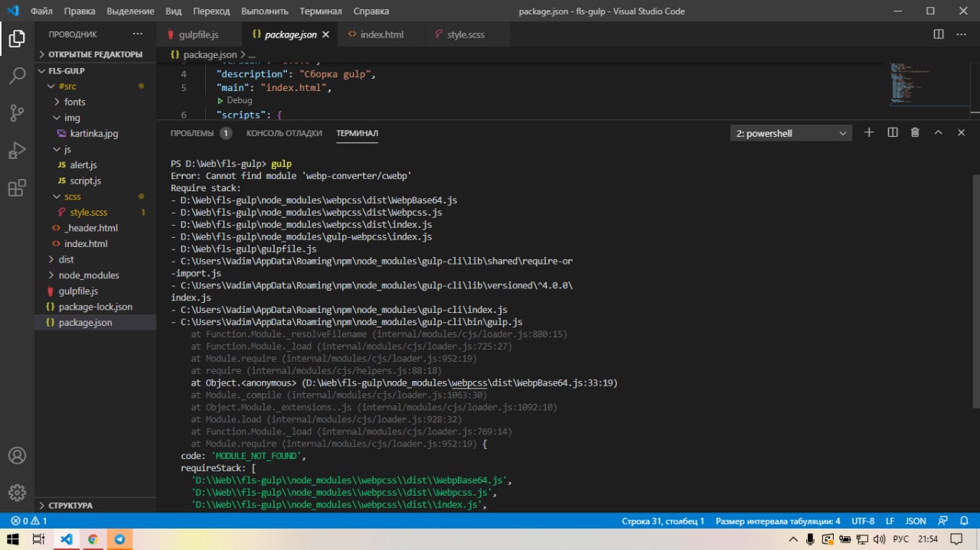Viewport: 980px width, 550px height.
Task: Collapse the FLS-GULP root folder
Action: point(96,70)
